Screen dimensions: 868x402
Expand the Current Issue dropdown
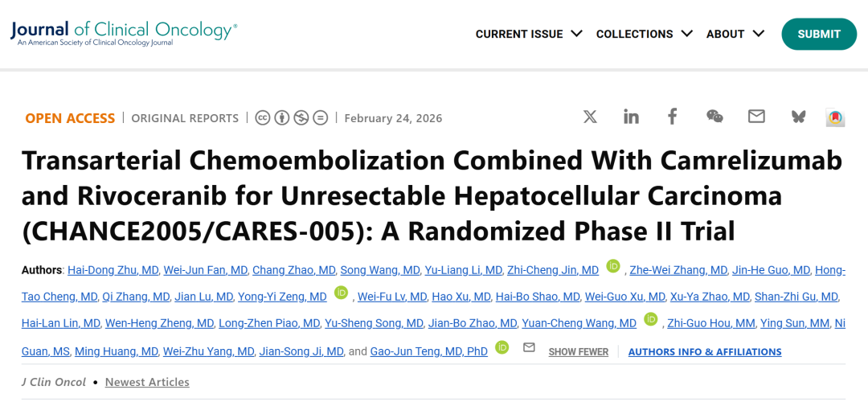[x=529, y=34]
